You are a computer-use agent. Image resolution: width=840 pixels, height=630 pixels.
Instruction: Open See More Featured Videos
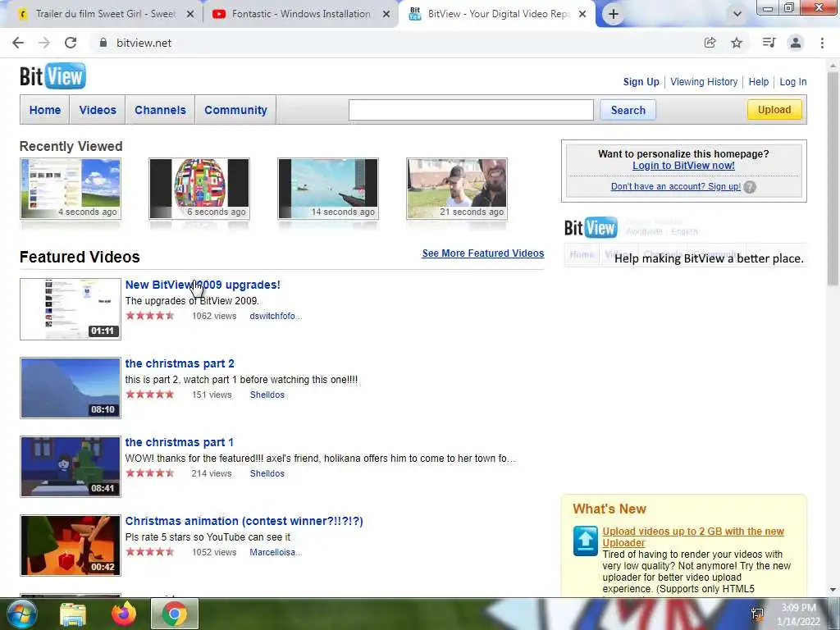coord(482,253)
